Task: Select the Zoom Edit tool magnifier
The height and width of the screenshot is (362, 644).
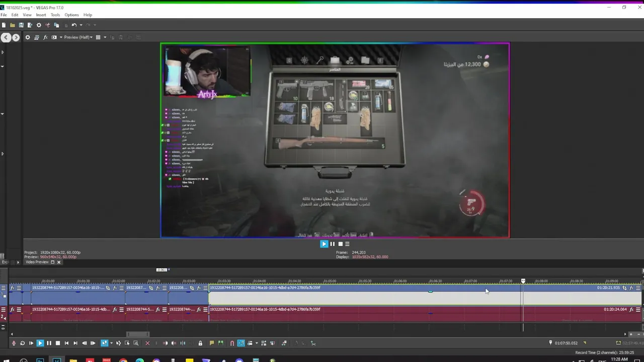Action: [136, 343]
